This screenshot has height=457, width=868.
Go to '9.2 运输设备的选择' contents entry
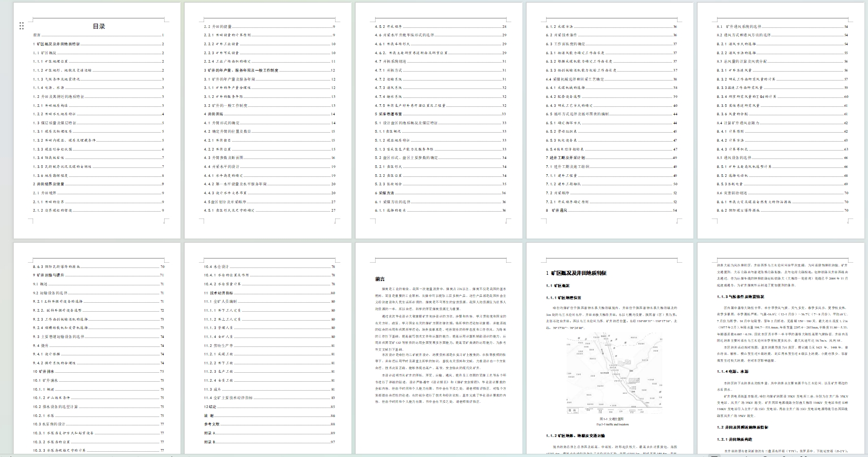[98, 293]
